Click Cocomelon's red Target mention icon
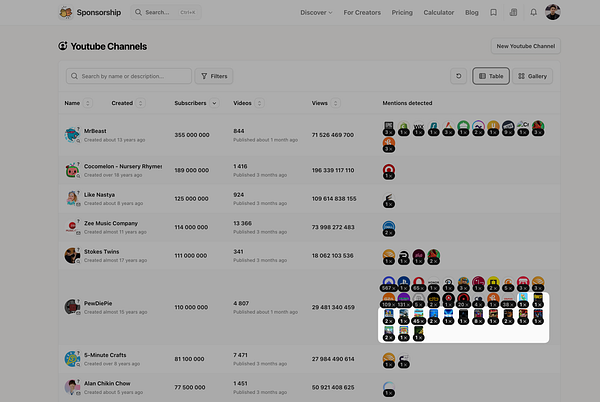 coord(389,171)
